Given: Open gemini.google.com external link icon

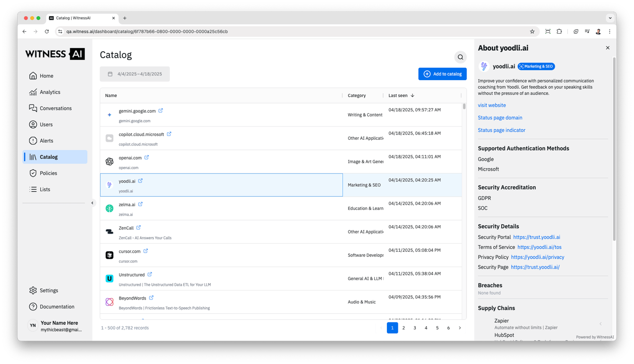Looking at the screenshot, I should [x=161, y=110].
